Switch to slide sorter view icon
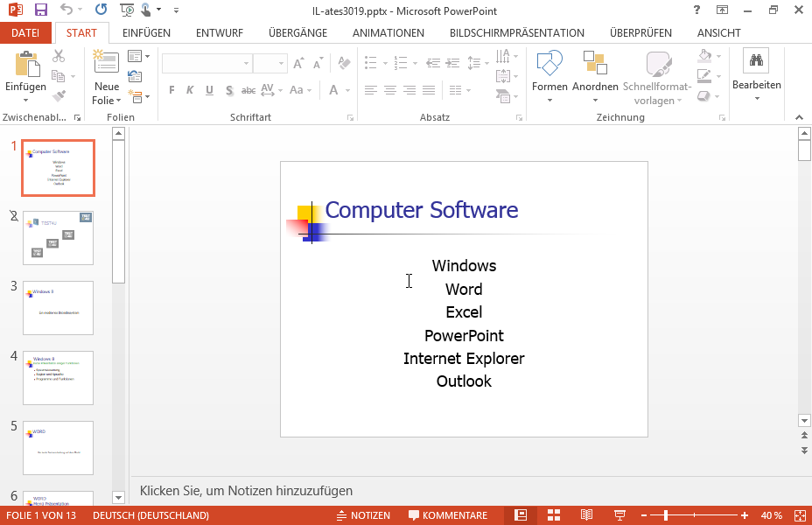 click(x=554, y=515)
